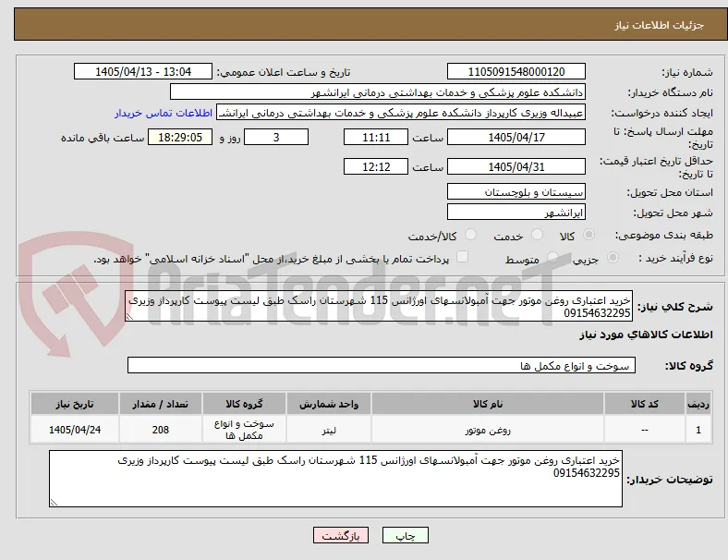
Task: Click the شرح کلی نیاز description textarea
Action: click(379, 306)
